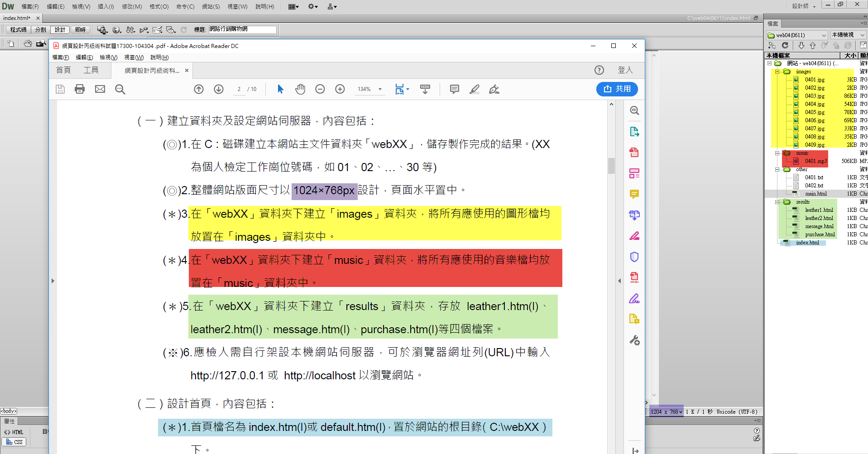Click the Preview in browser globe icon
This screenshot has width=868, height=454.
117,30
